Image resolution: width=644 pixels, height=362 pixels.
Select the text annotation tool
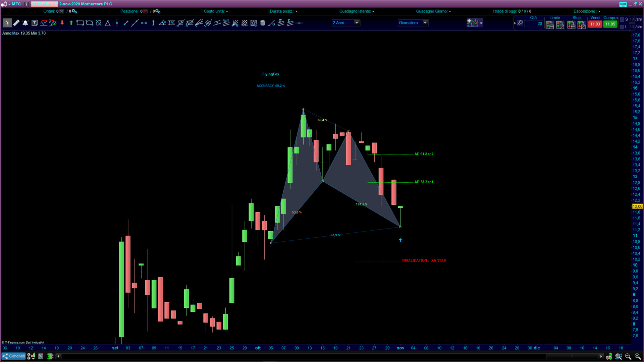coord(35,23)
